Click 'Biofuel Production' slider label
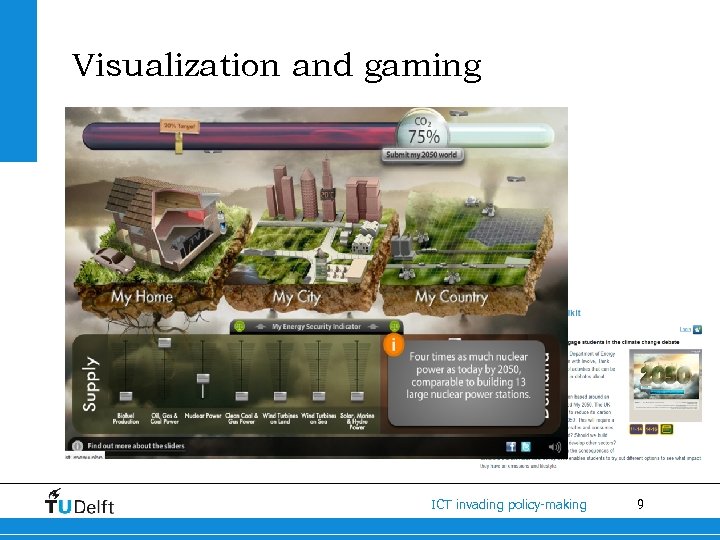720x540 pixels. pyautogui.click(x=126, y=418)
